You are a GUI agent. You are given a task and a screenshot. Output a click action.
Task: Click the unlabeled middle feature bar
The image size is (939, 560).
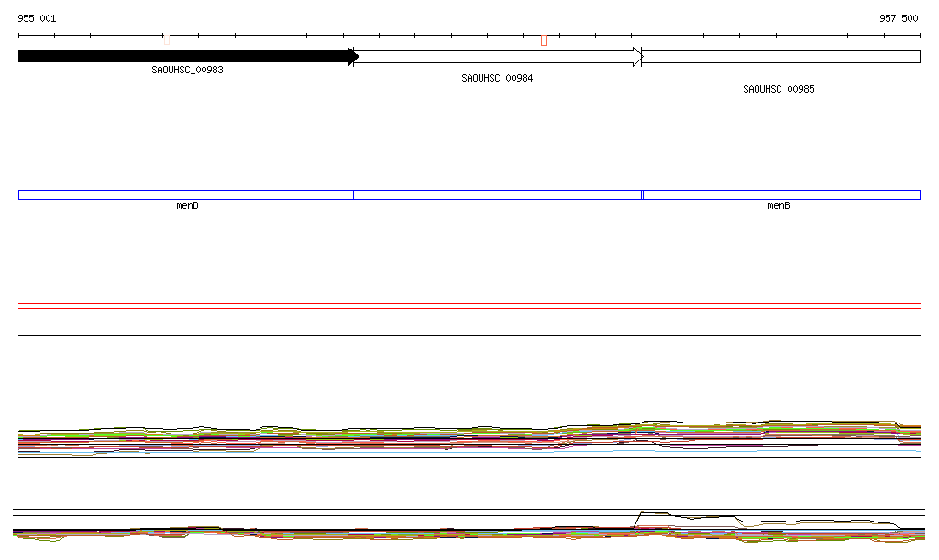click(500, 194)
